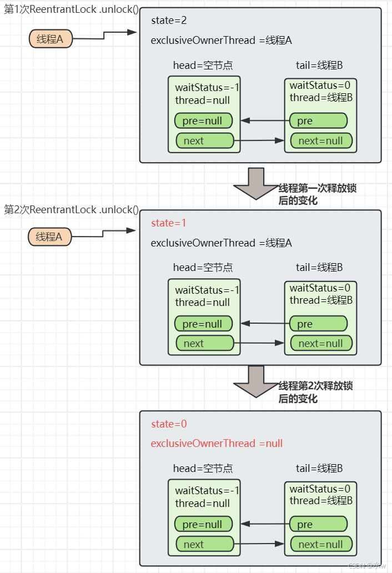Image resolution: width=392 pixels, height=573 pixels.
Task: Click the '第1次ReentrantLock .unlock()' heading
Action: click(71, 9)
